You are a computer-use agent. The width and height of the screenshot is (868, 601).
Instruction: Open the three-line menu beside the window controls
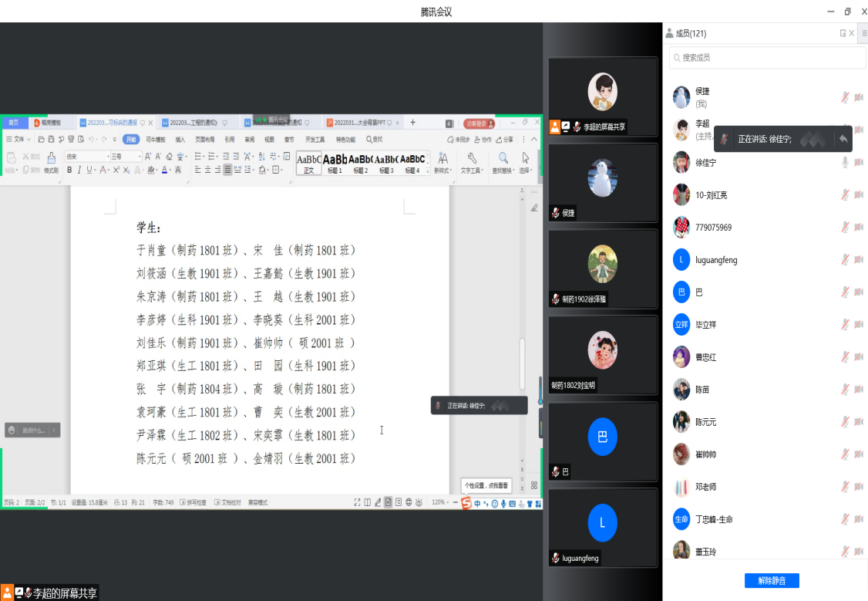pyautogui.click(x=864, y=33)
